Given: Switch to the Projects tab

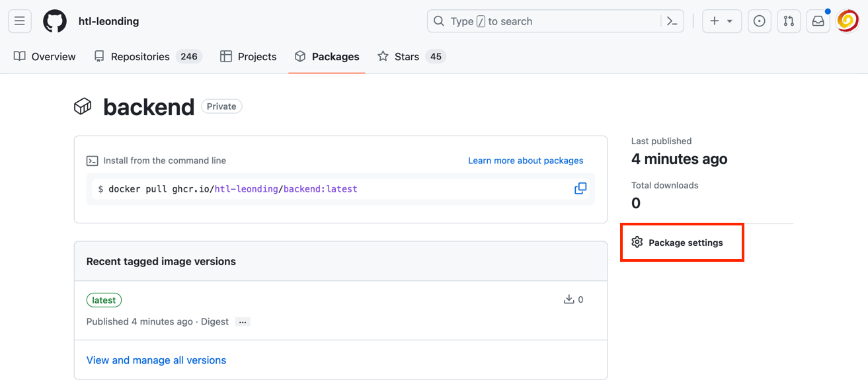Looking at the screenshot, I should pos(249,57).
